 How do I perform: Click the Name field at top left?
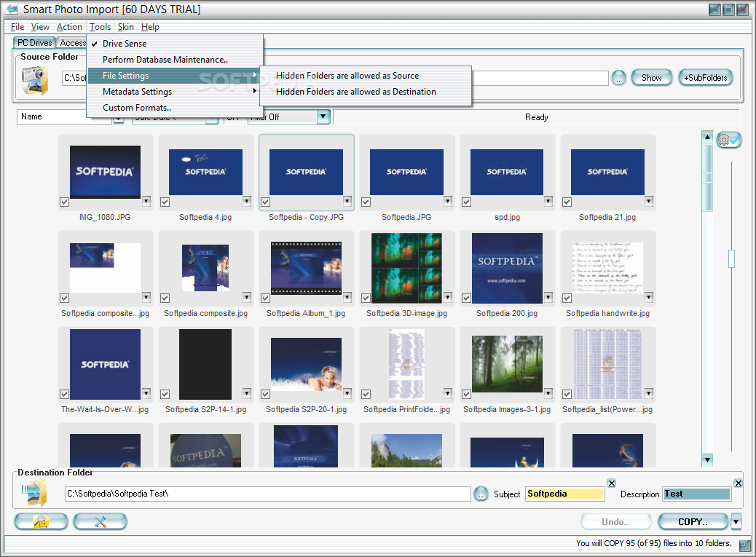point(64,116)
